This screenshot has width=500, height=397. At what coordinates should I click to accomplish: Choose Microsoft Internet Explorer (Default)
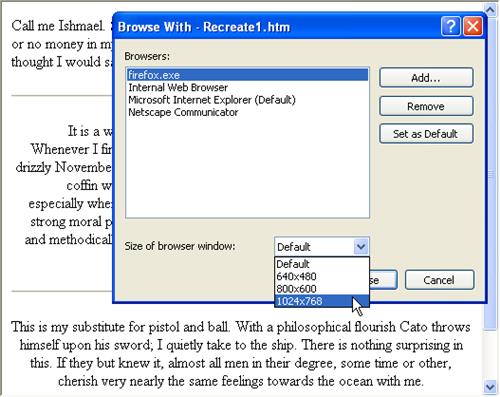pyautogui.click(x=248, y=100)
